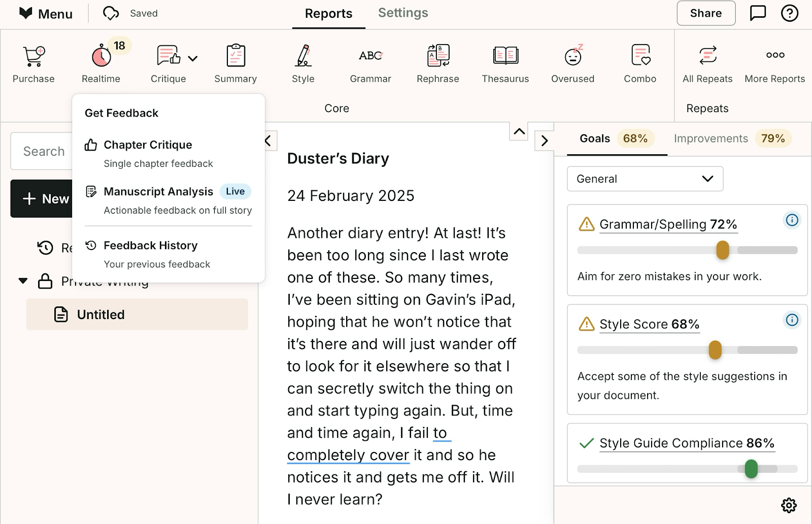This screenshot has height=524, width=812.
Task: Collapse the Private Writing section
Action: coord(22,281)
